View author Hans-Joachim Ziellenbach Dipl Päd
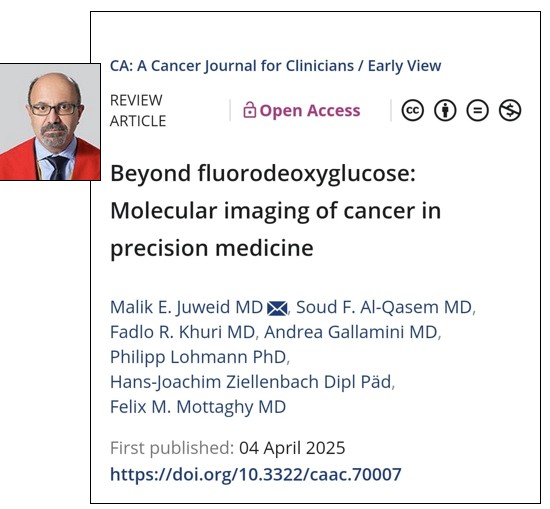Viewport: 550px width, 509px height. click(251, 382)
